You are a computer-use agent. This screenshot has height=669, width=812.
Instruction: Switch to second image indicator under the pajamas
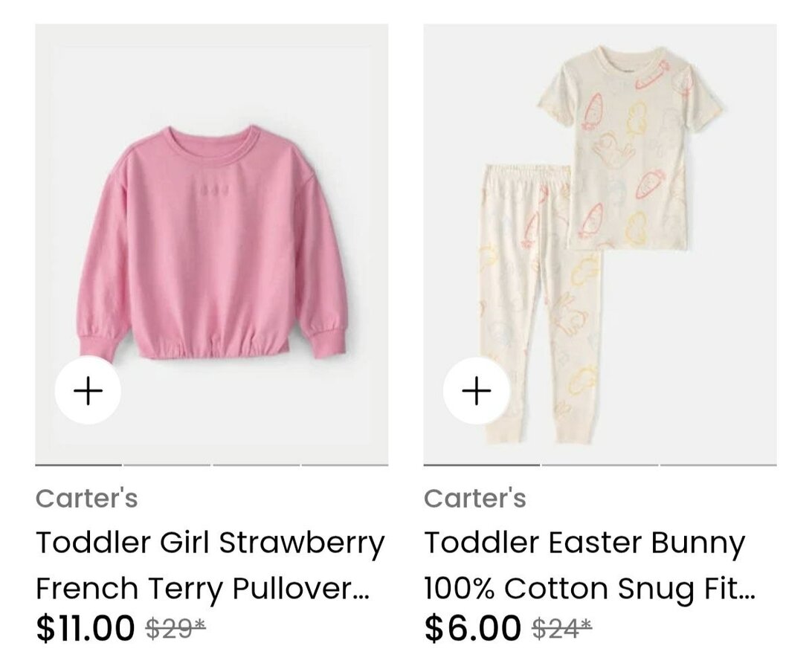[600, 465]
